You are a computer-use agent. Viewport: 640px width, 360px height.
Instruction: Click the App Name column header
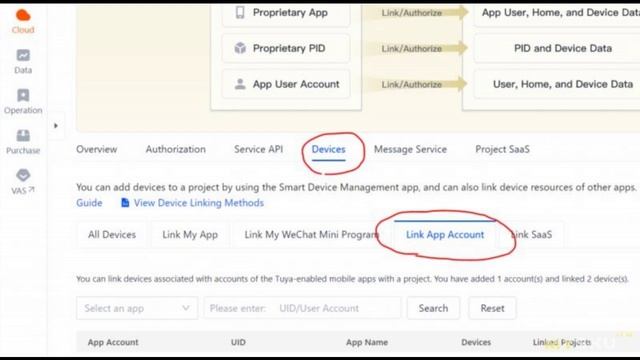367,342
